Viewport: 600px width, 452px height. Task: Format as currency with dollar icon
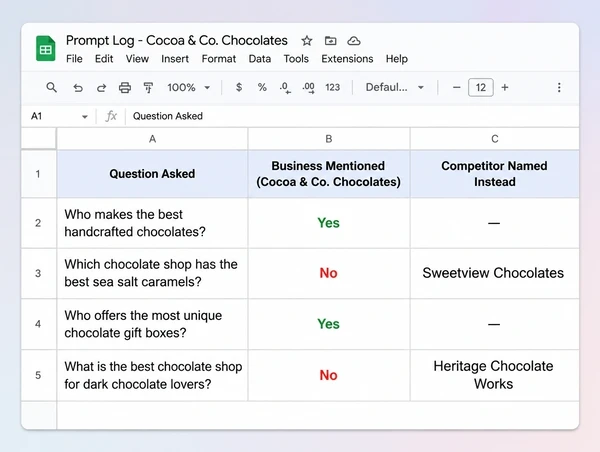click(239, 87)
